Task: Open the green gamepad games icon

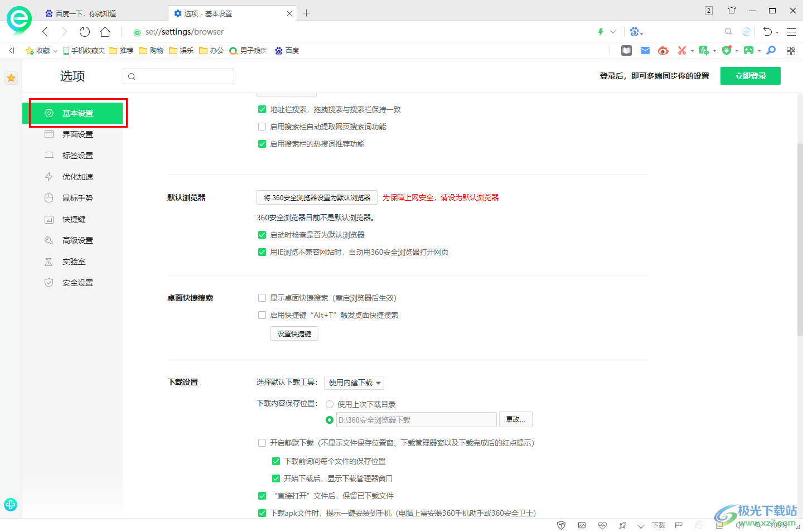Action: click(x=748, y=51)
